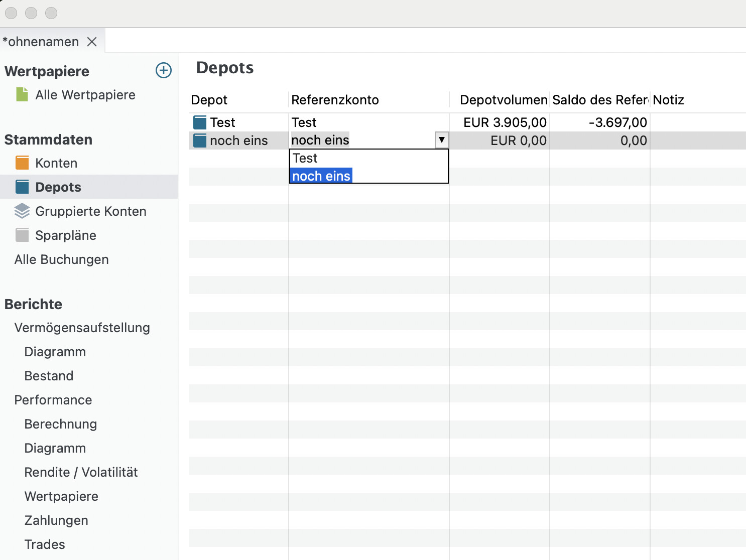Click the plus icon next to Wertpapiere
The width and height of the screenshot is (746, 560).
[164, 70]
